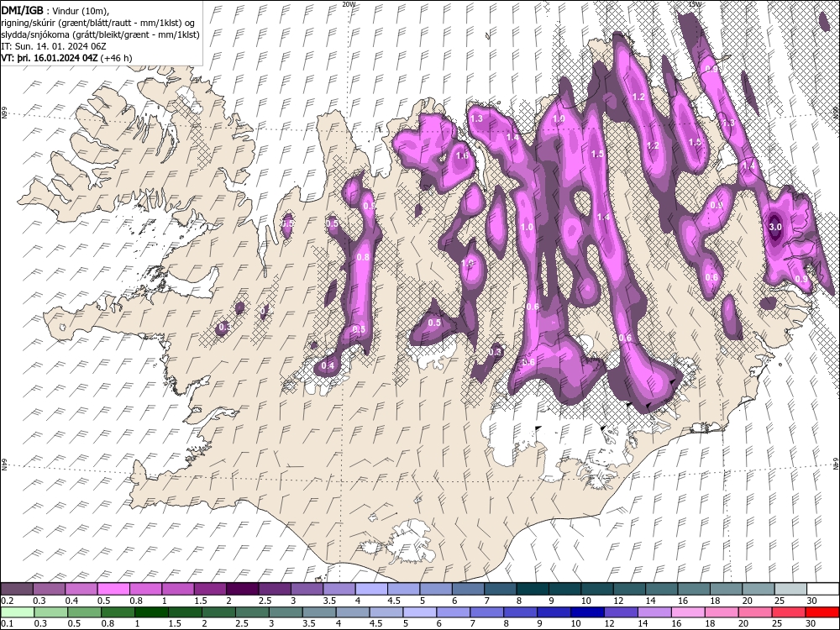Click the medium green swatch labelled 0.5 in the rain legend
840x630 pixels.
coord(84,612)
